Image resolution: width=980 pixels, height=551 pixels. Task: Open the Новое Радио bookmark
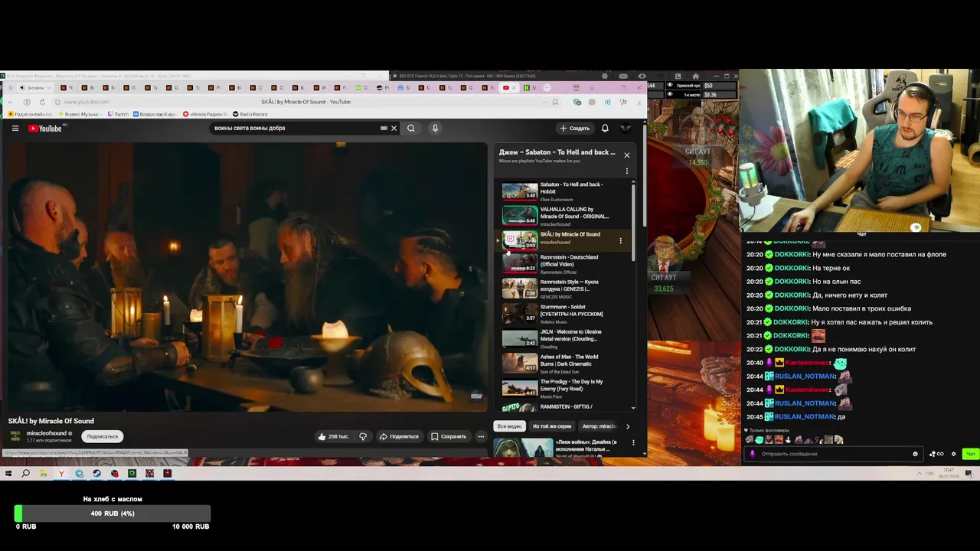pyautogui.click(x=204, y=114)
